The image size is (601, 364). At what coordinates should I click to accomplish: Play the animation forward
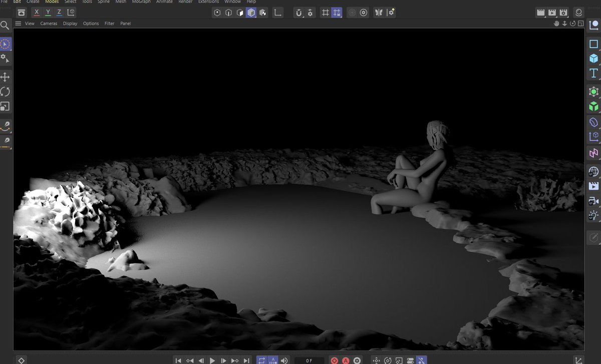[x=212, y=360]
